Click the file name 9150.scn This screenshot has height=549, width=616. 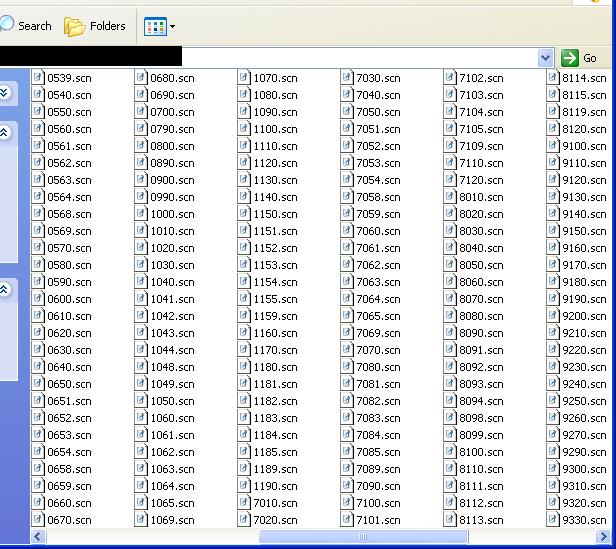point(584,231)
